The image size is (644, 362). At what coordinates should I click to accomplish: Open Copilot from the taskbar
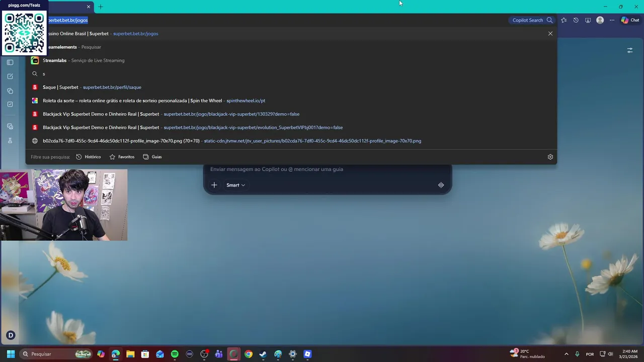point(101,354)
